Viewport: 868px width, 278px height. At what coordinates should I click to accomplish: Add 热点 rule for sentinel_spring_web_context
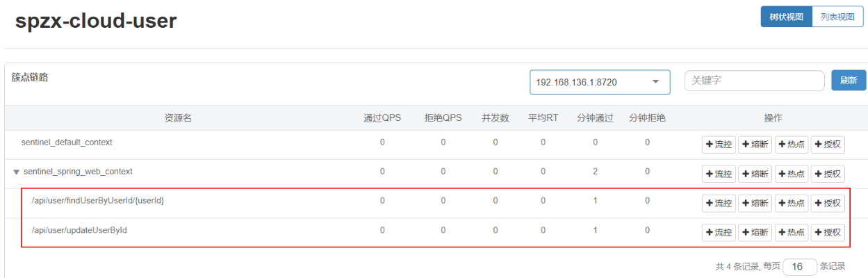tap(792, 174)
